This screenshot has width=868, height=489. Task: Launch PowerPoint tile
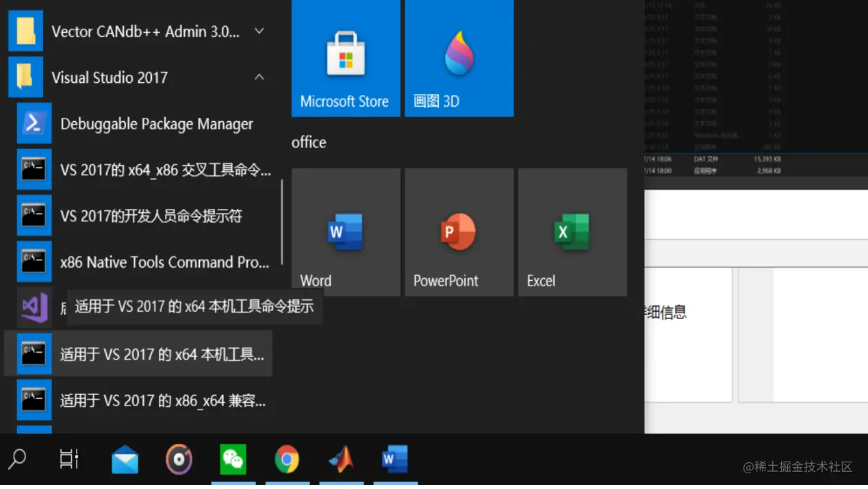458,231
